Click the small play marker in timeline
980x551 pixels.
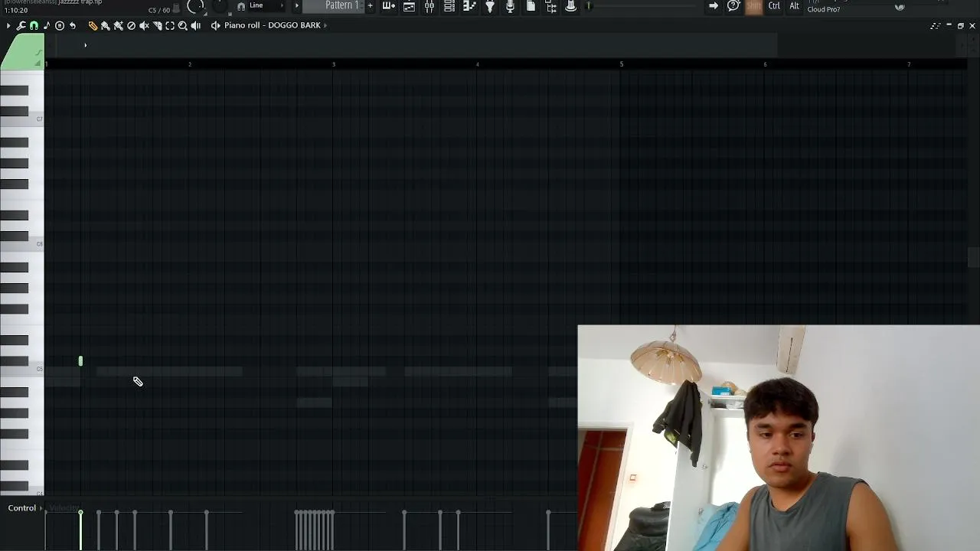point(85,45)
